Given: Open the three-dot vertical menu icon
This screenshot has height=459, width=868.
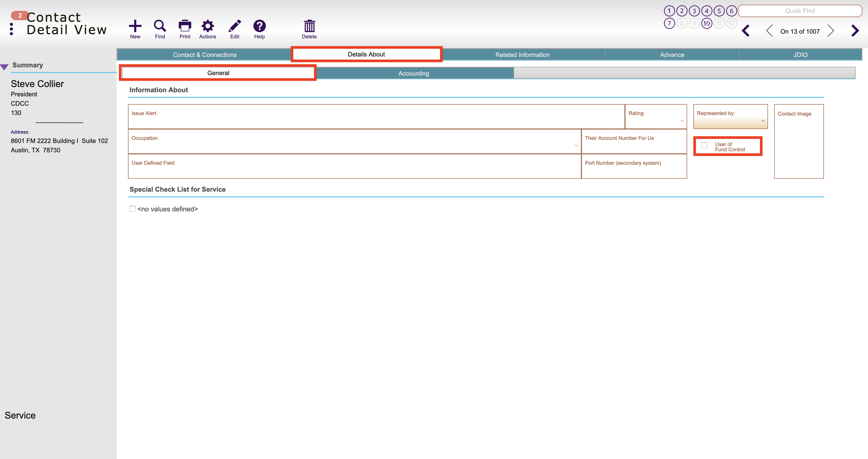Looking at the screenshot, I should 11,29.
